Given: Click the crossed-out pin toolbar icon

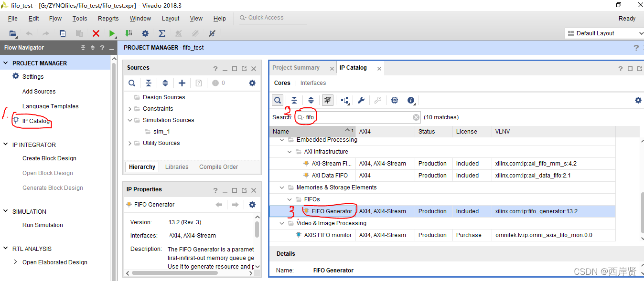Looking at the screenshot, I should coord(212,33).
